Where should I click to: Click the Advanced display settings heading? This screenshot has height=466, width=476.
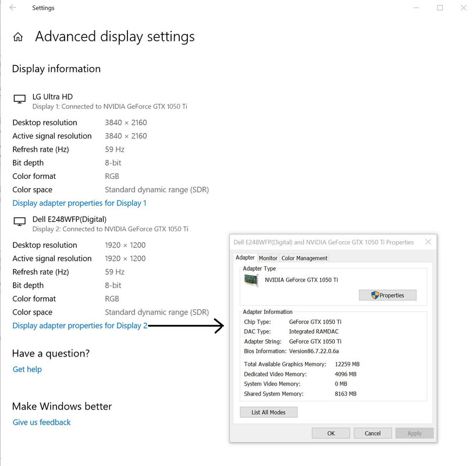tap(115, 37)
